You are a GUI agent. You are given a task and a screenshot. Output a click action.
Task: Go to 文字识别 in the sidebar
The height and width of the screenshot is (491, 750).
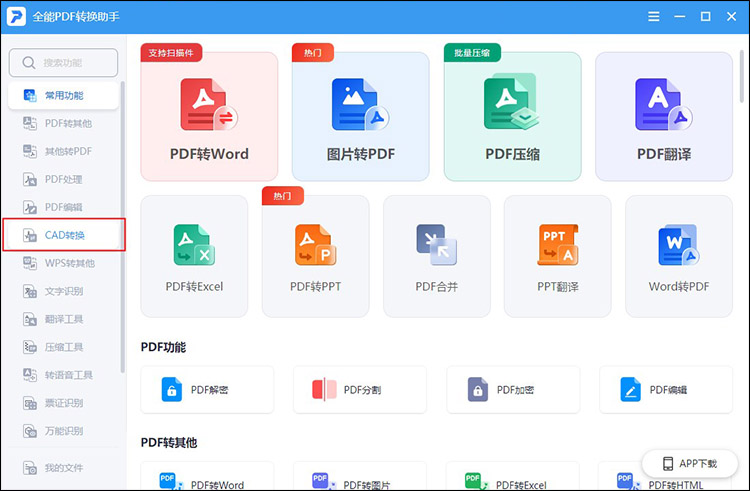[64, 291]
